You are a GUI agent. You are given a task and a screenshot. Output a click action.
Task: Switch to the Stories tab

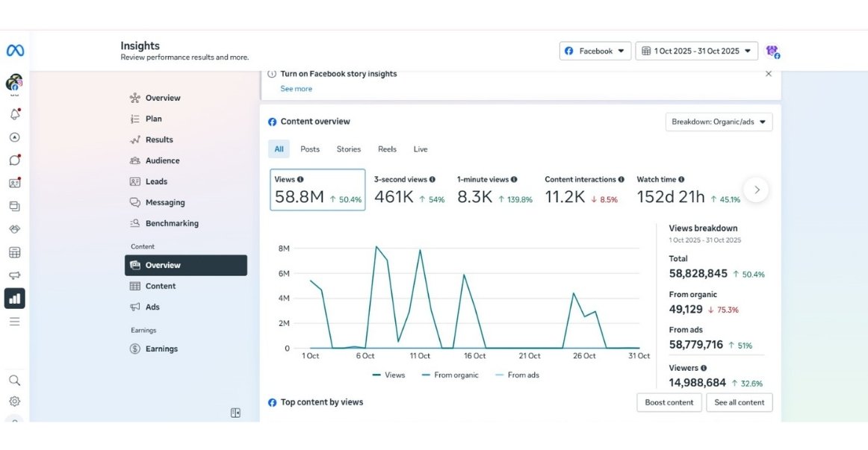tap(348, 149)
